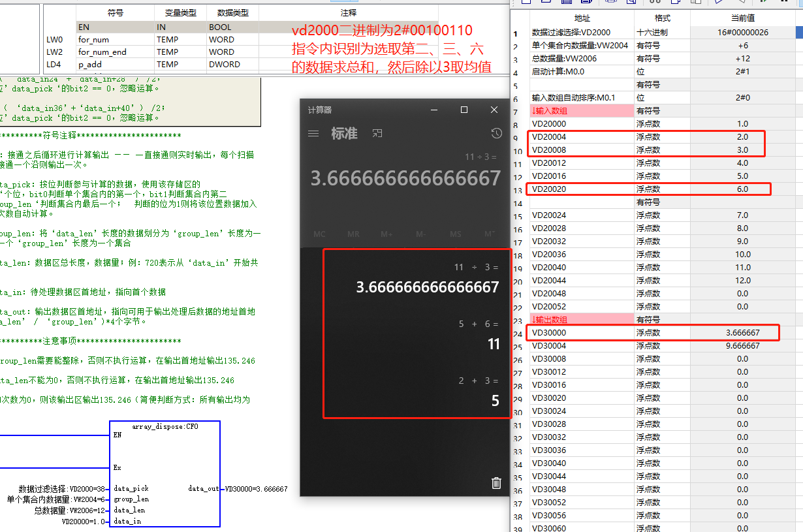Click the LD4 address cell
Viewport: 803px width, 532px height.
click(x=60, y=64)
